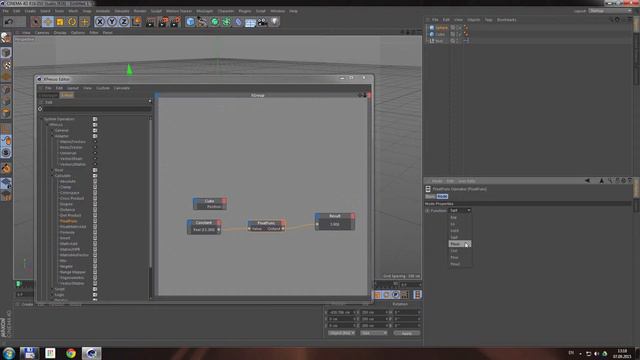Image resolution: width=640 pixels, height=360 pixels.
Task: Activate the Scale tool in toolbar
Action: click(60, 21)
